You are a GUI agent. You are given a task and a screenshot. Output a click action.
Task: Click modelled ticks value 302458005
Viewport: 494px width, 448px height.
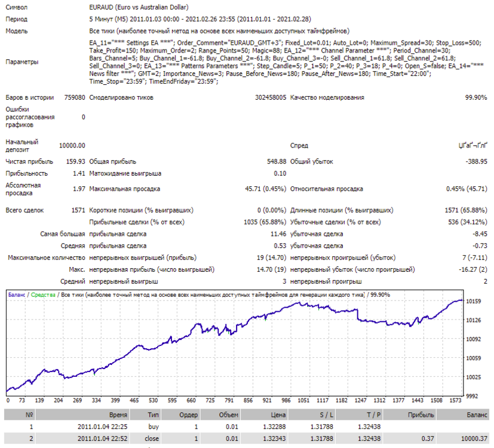(x=271, y=98)
